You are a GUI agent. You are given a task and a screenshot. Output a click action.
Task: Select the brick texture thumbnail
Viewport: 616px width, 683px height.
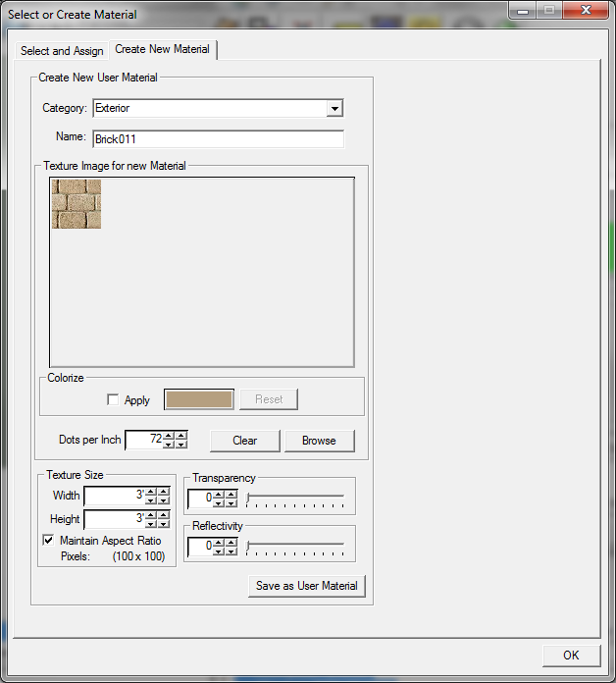coord(77,204)
